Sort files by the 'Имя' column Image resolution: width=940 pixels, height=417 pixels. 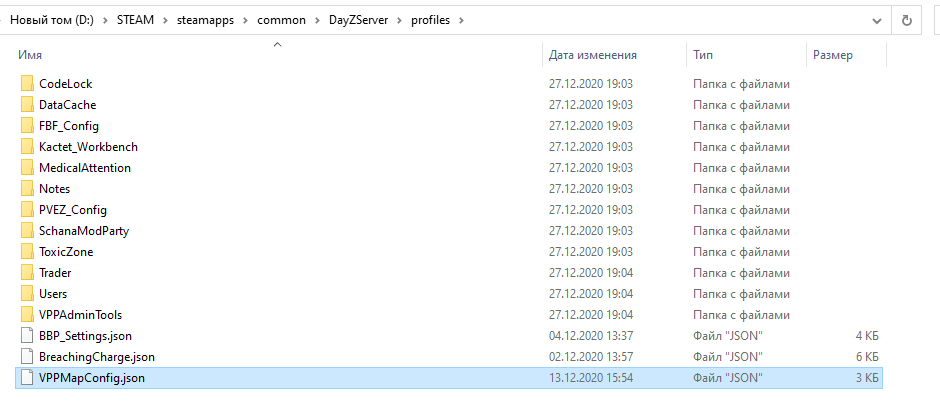click(30, 55)
